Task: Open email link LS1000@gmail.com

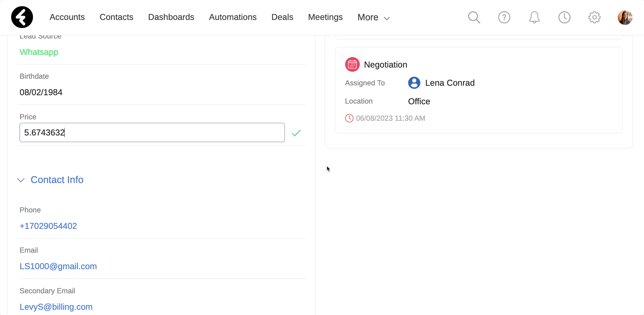Action: click(58, 266)
